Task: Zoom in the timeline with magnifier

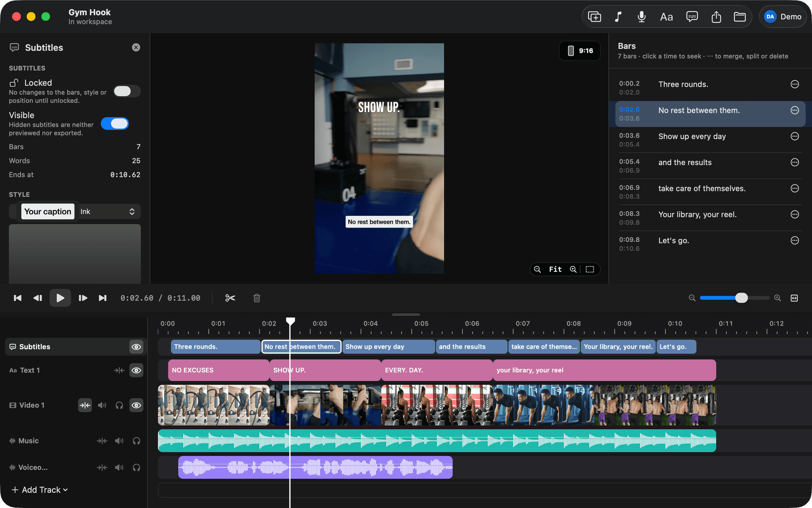Action: click(x=777, y=298)
